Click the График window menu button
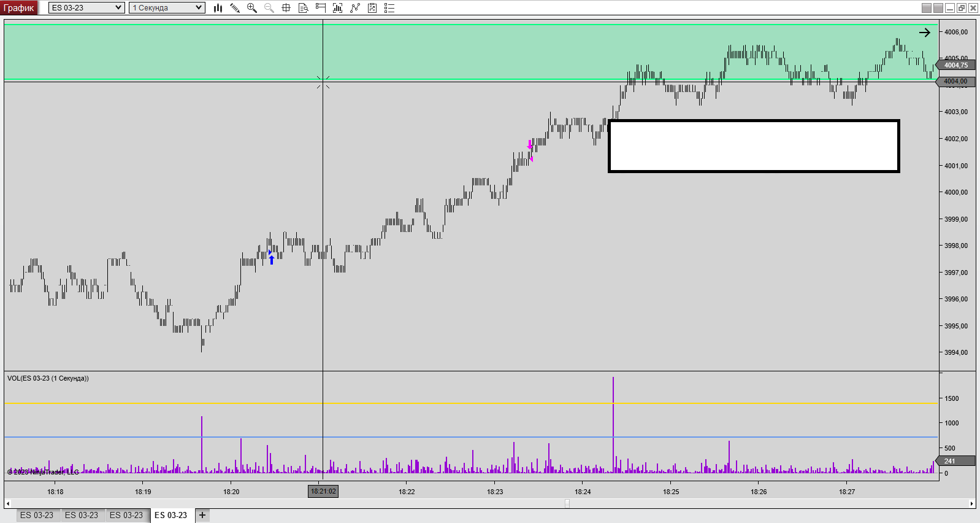The image size is (980, 523). coord(20,8)
